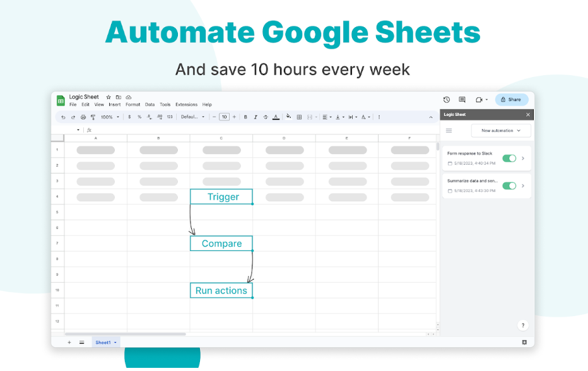Open the name box dropdown arrow
Image resolution: width=588 pixels, height=371 pixels.
[x=78, y=130]
